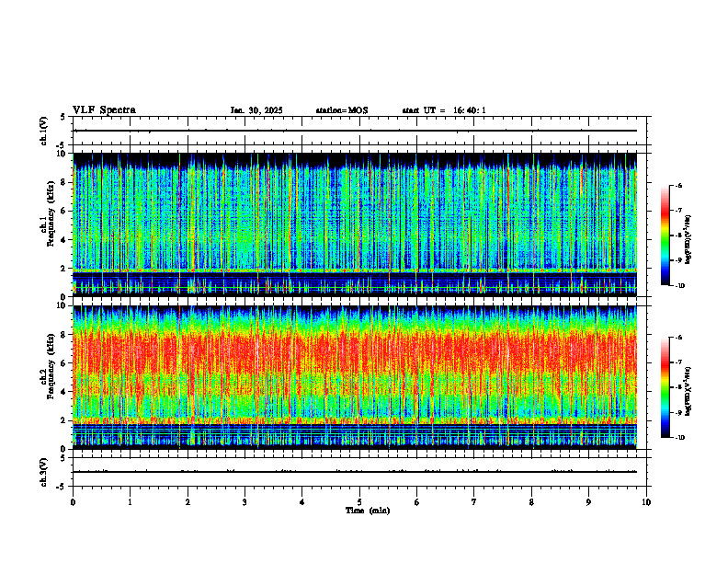728x563 pixels.
Task: Click the "VLF Spectra" plot title
Action: coord(104,110)
